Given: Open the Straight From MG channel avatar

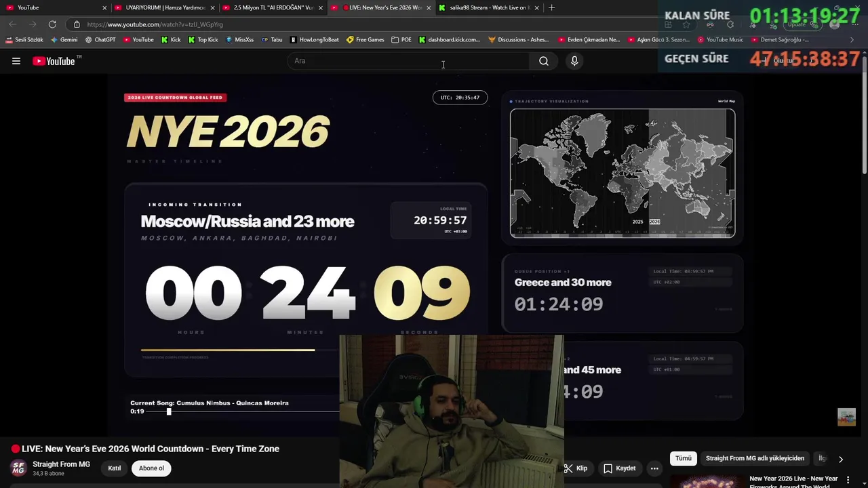Looking at the screenshot, I should (x=18, y=468).
